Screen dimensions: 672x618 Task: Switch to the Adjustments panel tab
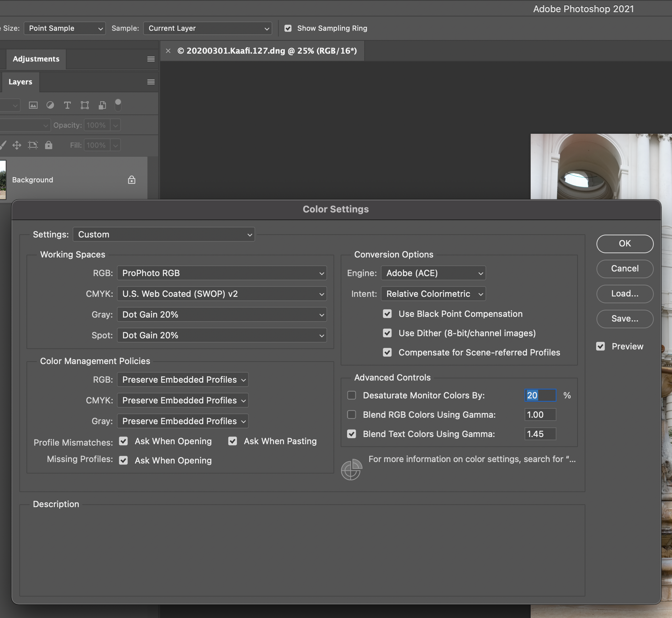(36, 59)
